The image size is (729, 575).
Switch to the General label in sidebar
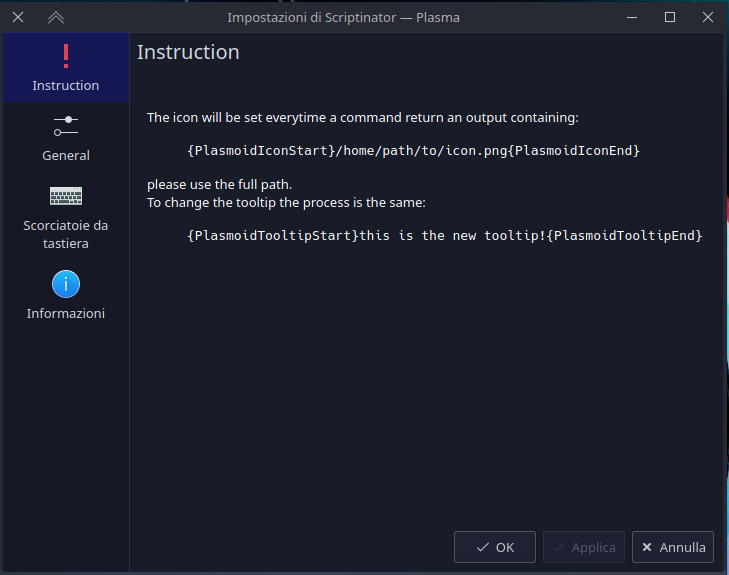pos(66,155)
